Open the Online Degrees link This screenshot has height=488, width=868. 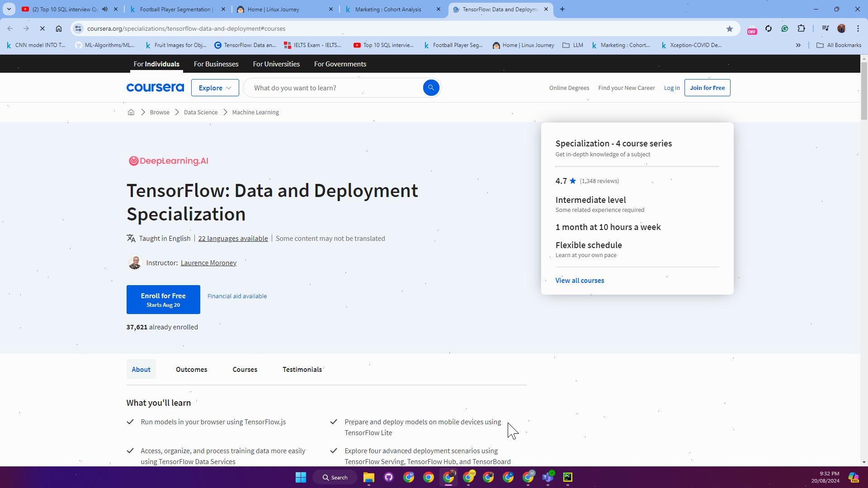tap(569, 88)
